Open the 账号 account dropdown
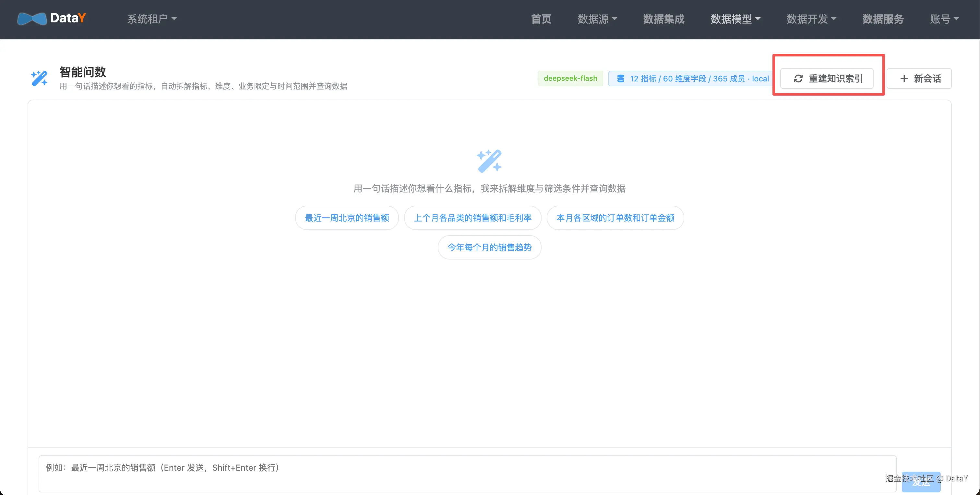Screen dimensions: 980x495 [944, 18]
